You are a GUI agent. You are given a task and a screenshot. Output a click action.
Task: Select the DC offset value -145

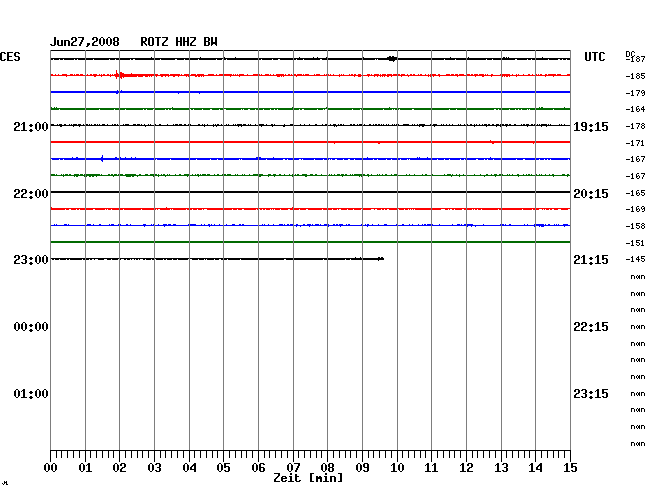[x=635, y=259]
